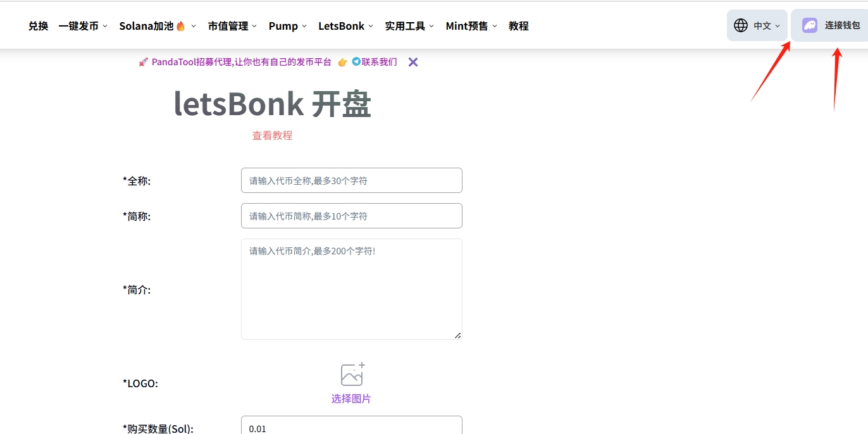The height and width of the screenshot is (434, 868).
Task: Focus the 简称 token symbol field
Action: tap(352, 216)
